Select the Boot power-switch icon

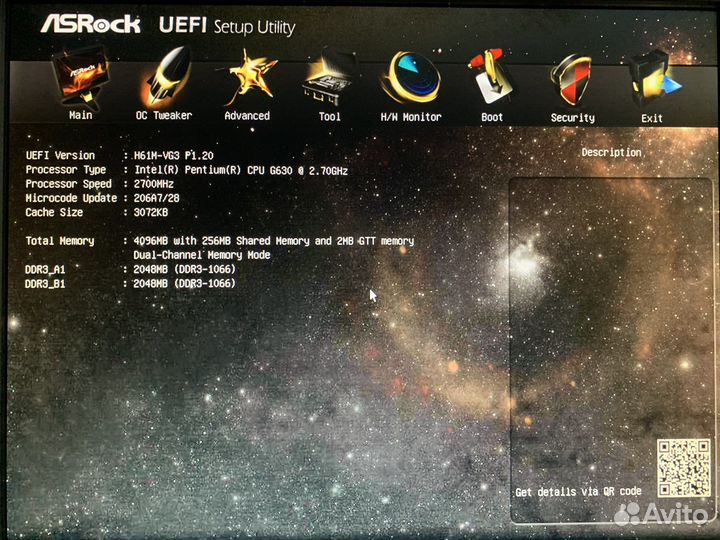pyautogui.click(x=491, y=80)
